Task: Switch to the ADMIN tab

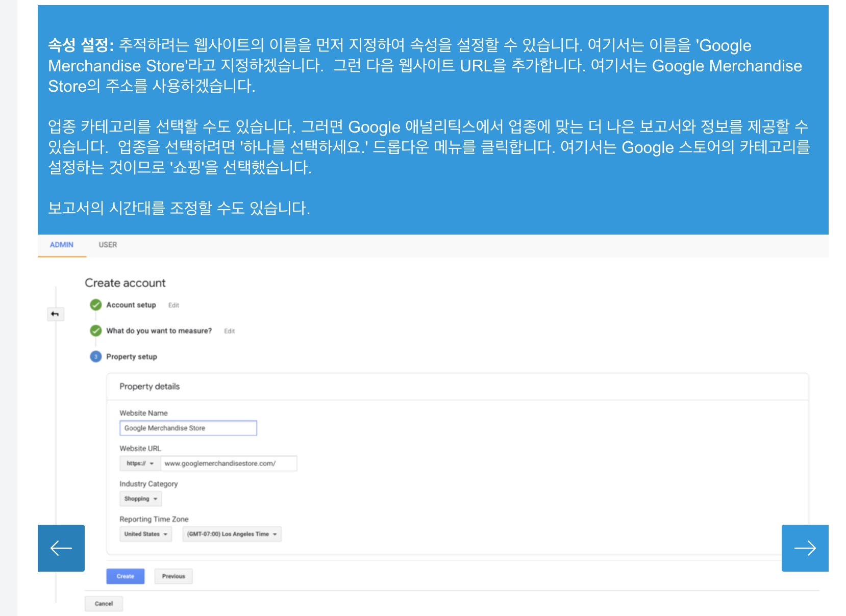Action: click(62, 245)
